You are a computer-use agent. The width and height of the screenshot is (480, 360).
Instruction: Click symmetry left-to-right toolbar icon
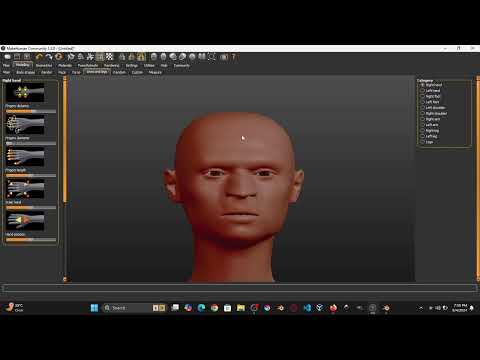pyautogui.click(x=132, y=57)
